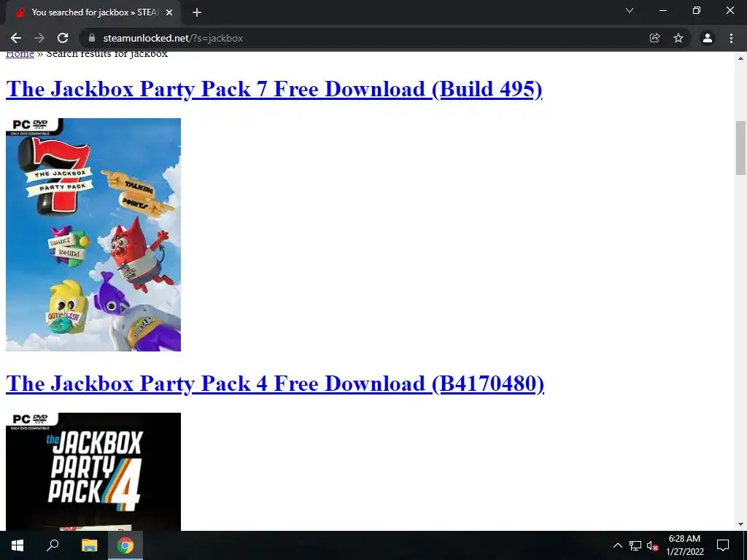
Task: Click the Jackbox Party Pack 7 cover image
Action: click(93, 235)
